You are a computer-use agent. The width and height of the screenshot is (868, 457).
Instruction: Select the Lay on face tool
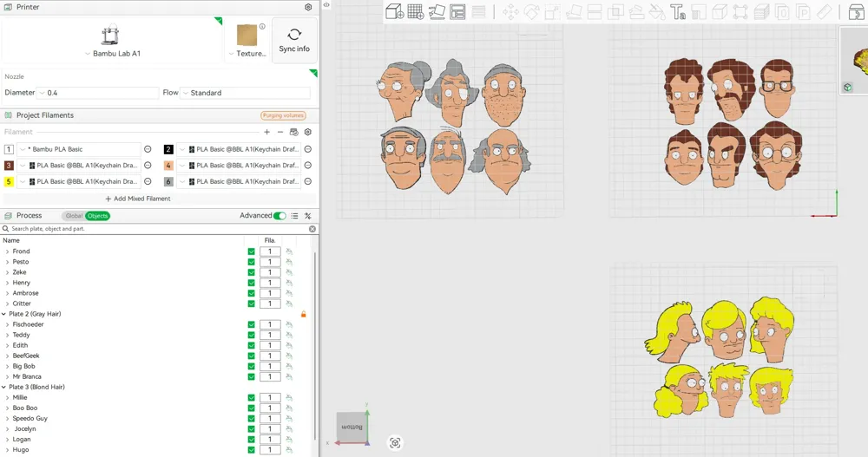point(574,11)
